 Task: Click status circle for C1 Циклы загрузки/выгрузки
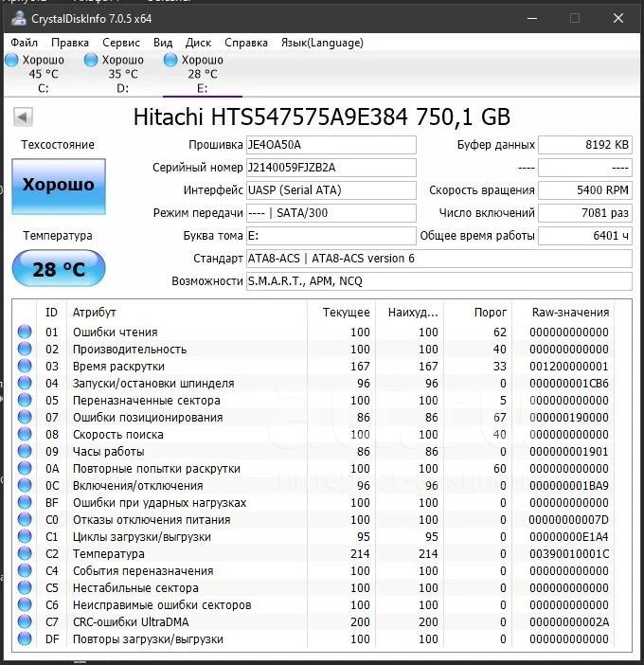pos(25,536)
